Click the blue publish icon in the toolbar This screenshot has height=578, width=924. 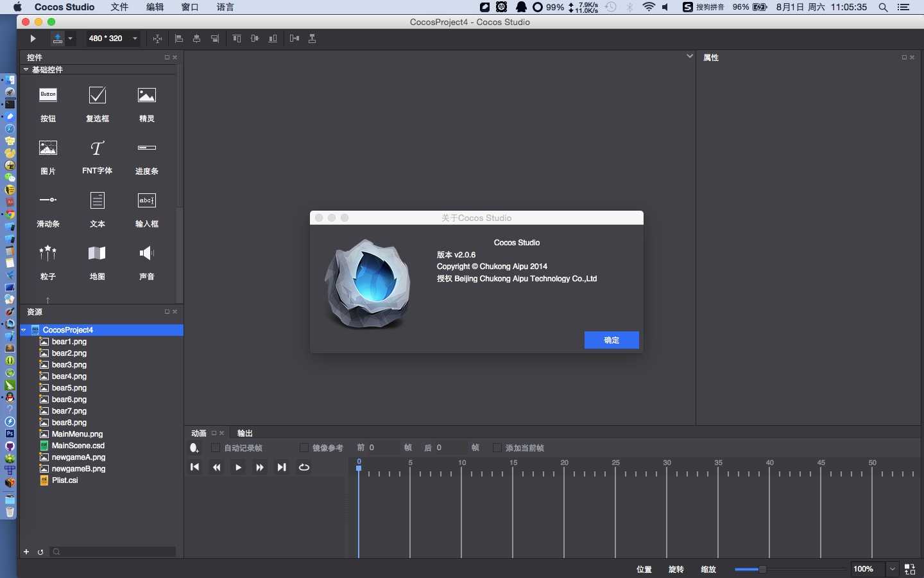[x=58, y=39]
